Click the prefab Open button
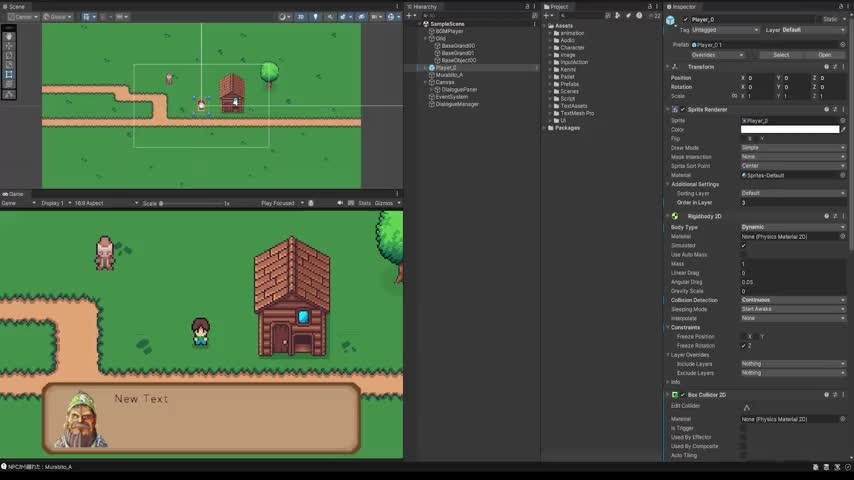Viewport: 854px width, 480px height. [x=824, y=55]
